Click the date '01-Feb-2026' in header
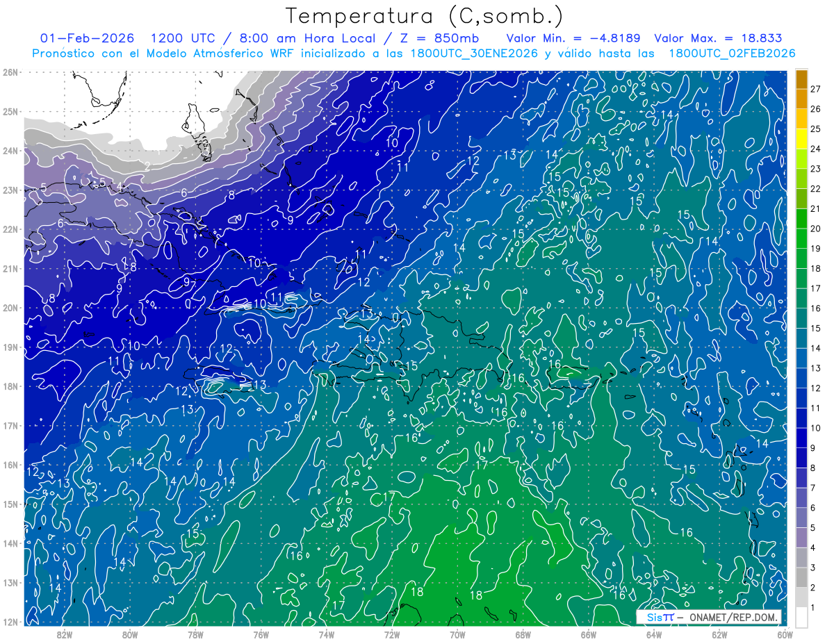The width and height of the screenshot is (834, 644). [87, 38]
